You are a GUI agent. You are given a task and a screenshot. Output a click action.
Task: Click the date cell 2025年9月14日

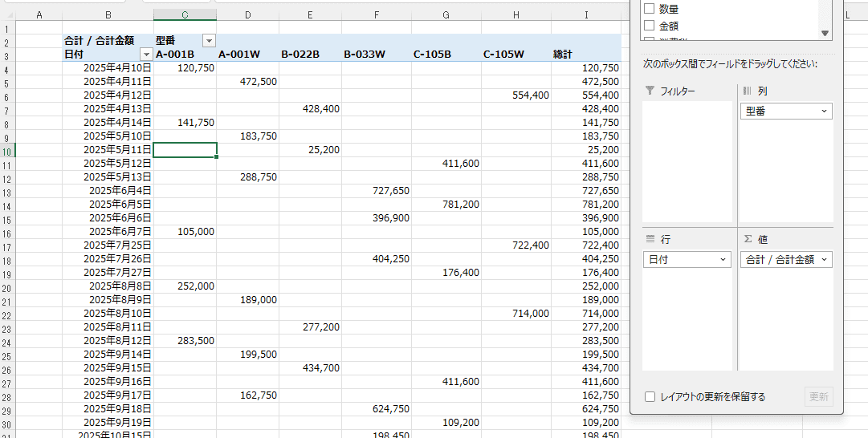[108, 355]
